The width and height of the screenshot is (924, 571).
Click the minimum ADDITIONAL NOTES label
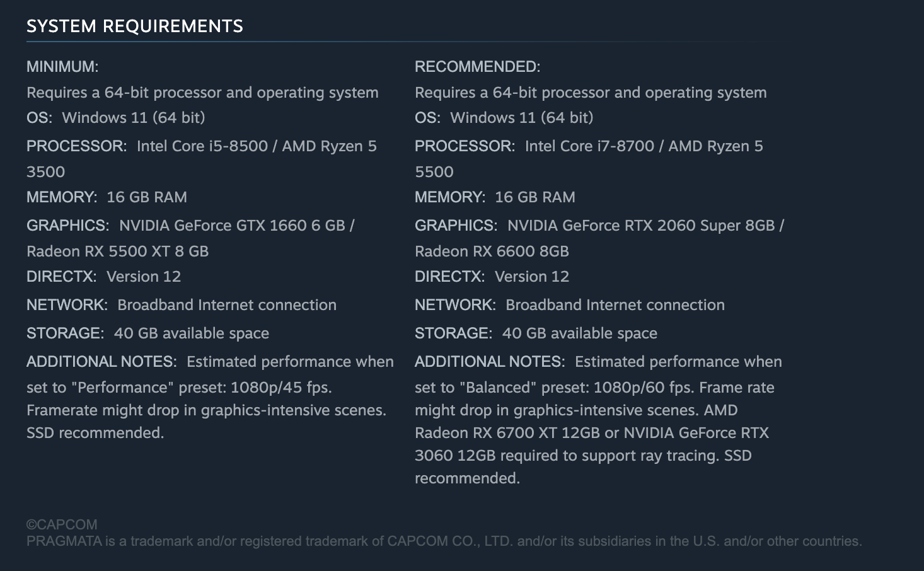click(x=101, y=362)
